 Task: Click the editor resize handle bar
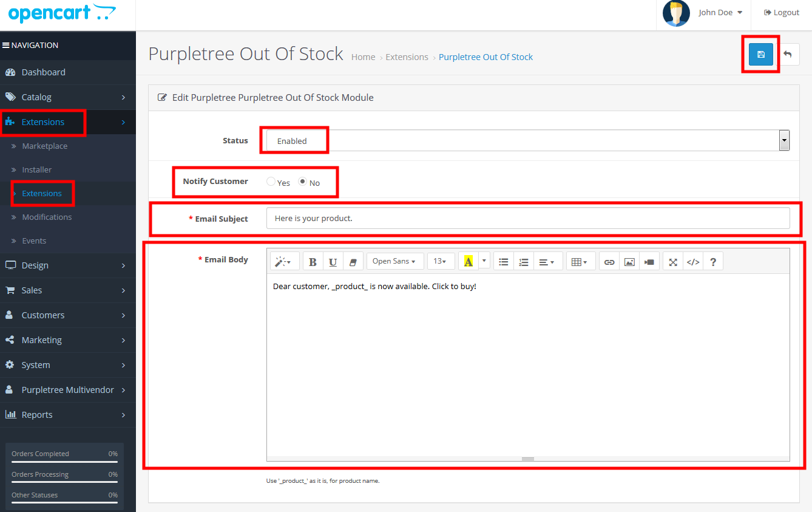coord(528,459)
